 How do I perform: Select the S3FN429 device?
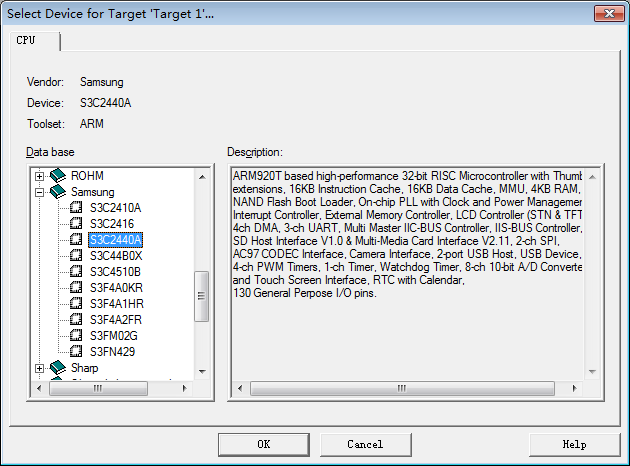click(x=112, y=352)
